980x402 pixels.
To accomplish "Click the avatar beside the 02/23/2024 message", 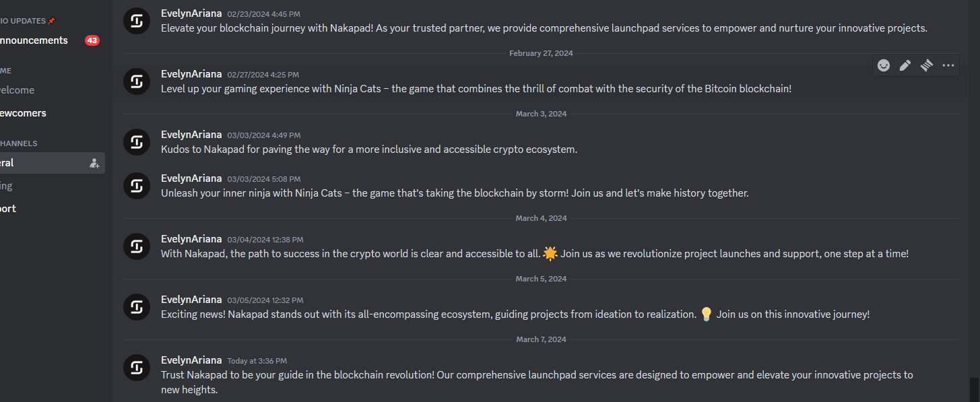I will [x=137, y=21].
